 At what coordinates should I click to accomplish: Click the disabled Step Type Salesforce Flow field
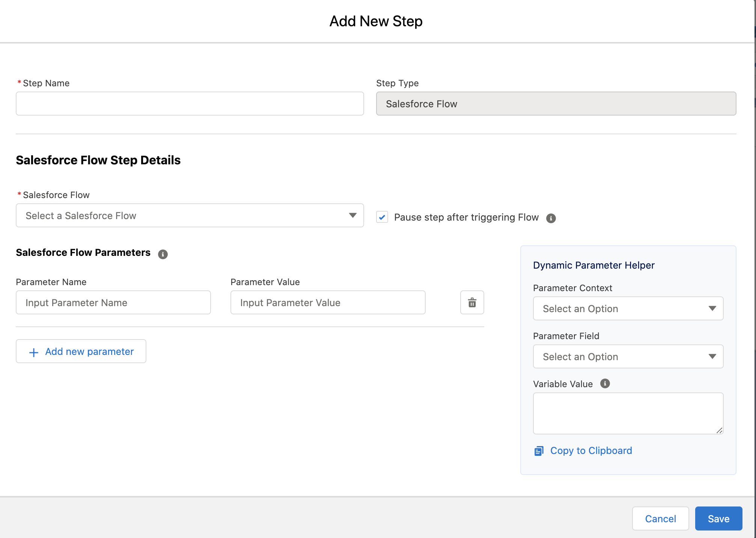(x=556, y=104)
